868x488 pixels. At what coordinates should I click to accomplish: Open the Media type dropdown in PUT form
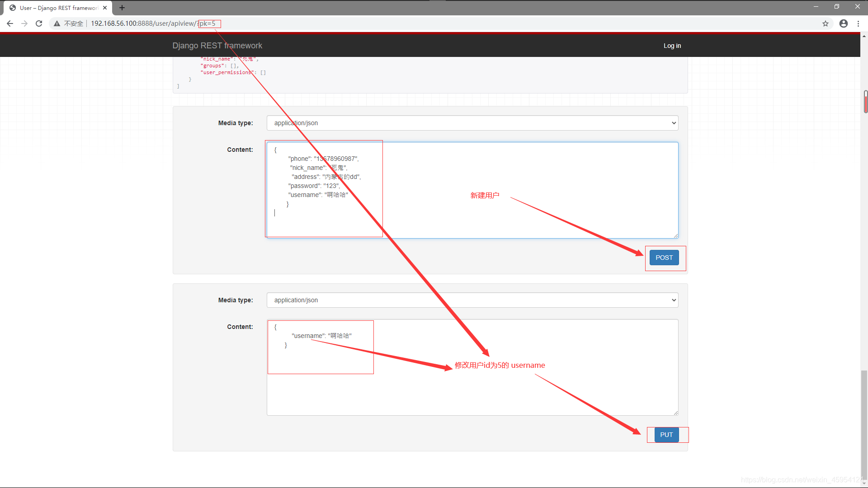tap(472, 300)
